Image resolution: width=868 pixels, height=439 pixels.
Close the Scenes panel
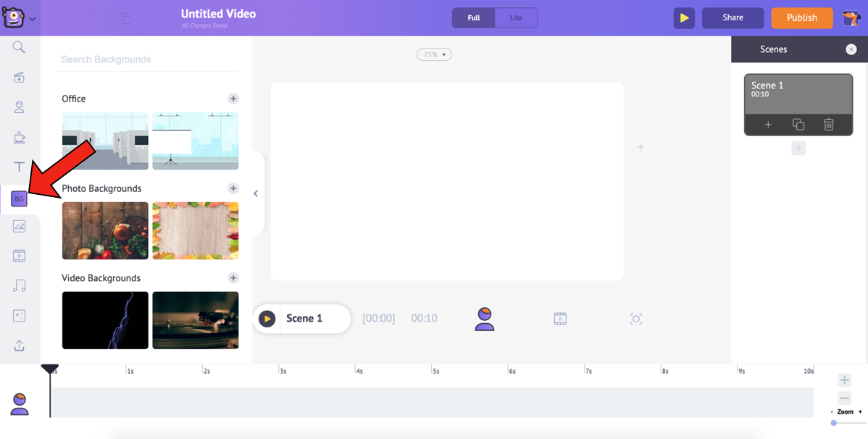click(851, 49)
